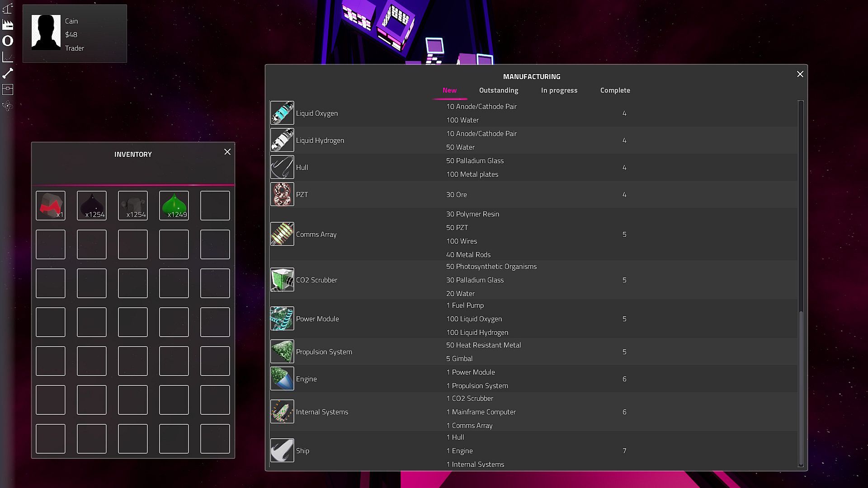Click the bone-shaped sidebar icon
868x488 pixels.
click(8, 73)
